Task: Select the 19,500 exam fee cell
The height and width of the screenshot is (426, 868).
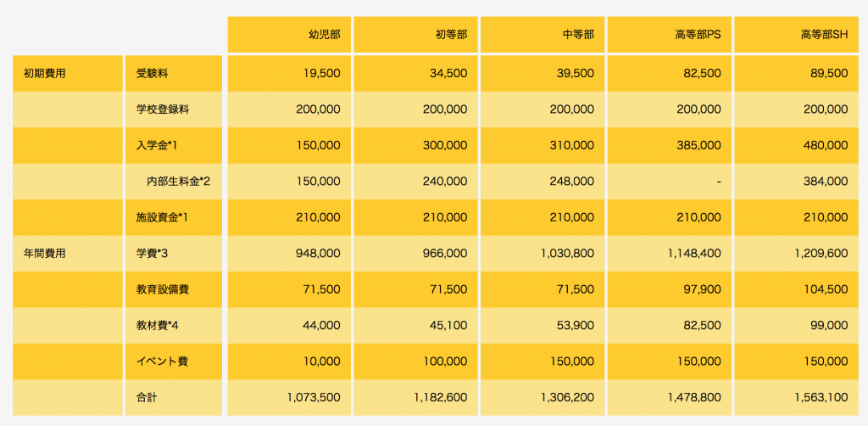Action: (322, 73)
